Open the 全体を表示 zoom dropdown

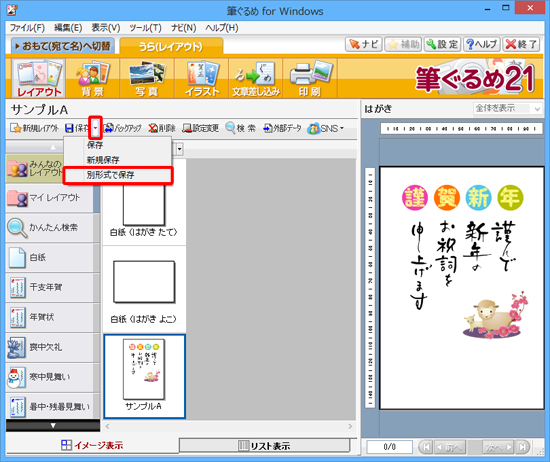coord(507,108)
